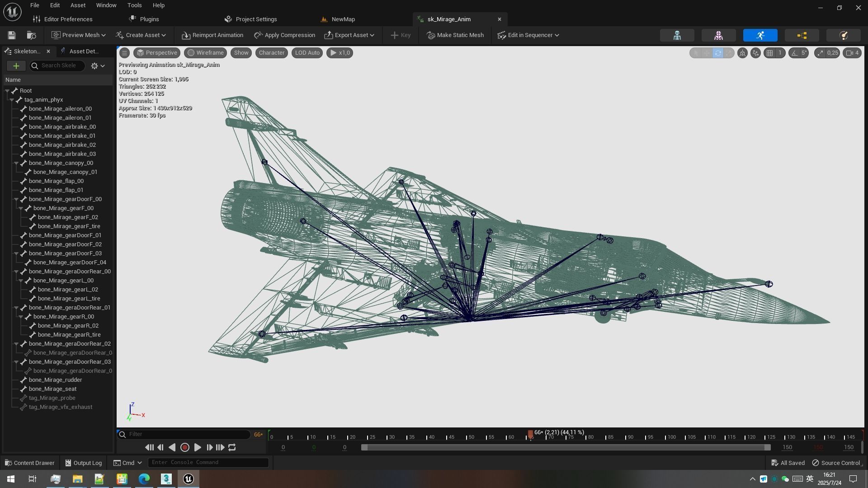Image resolution: width=868 pixels, height=488 pixels.
Task: Open the Tools menu
Action: (x=134, y=5)
